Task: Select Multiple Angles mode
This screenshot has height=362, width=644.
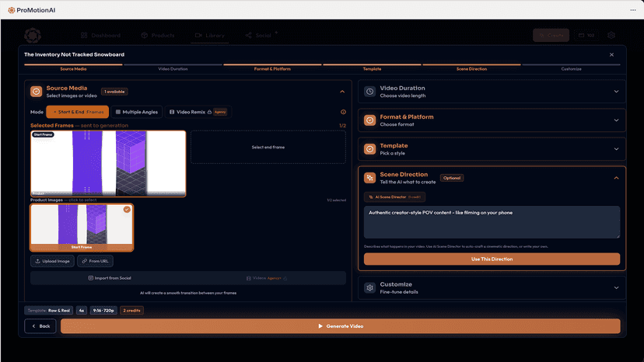Action: (x=137, y=112)
